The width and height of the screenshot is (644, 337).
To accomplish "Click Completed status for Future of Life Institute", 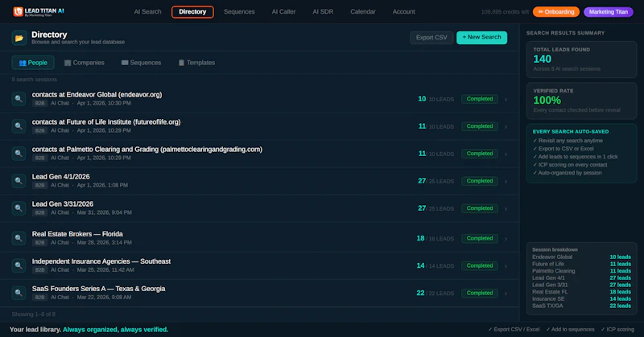I will click(x=480, y=126).
